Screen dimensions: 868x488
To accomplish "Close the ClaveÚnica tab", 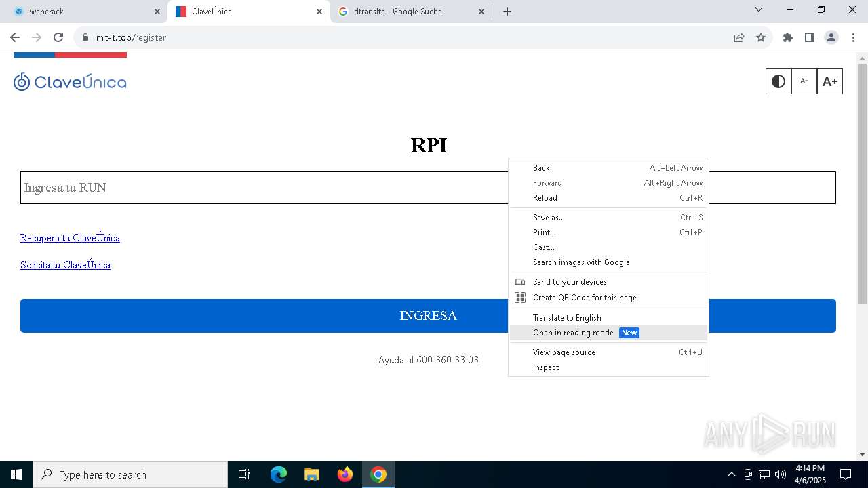I will (x=319, y=12).
